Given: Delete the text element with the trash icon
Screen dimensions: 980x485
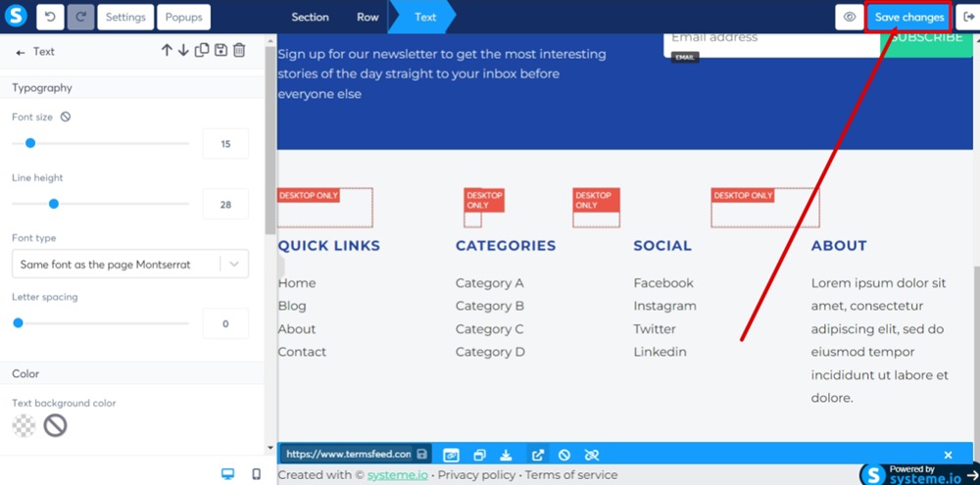Looking at the screenshot, I should click(239, 51).
